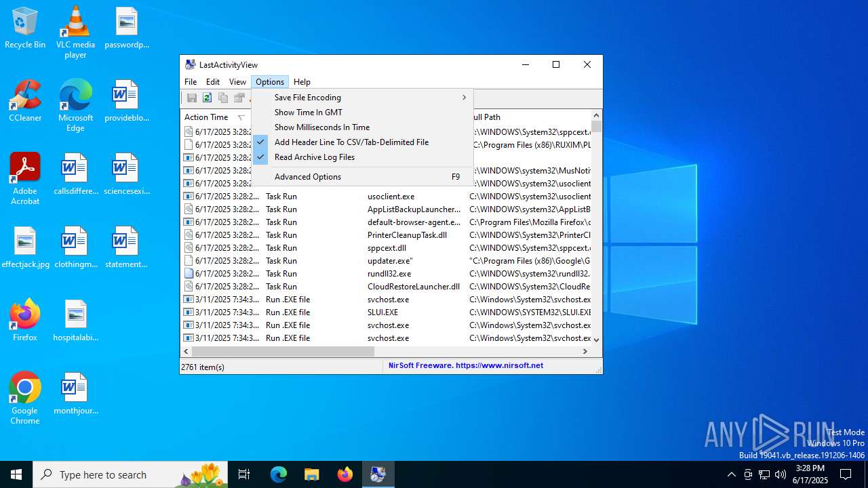Expand the Save File Encoding submenu
The image size is (868, 488).
coord(362,98)
